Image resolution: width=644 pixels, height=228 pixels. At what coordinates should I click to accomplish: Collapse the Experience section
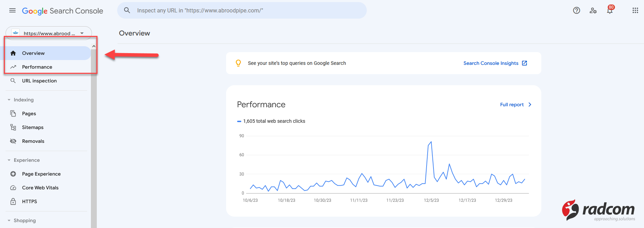(9, 160)
